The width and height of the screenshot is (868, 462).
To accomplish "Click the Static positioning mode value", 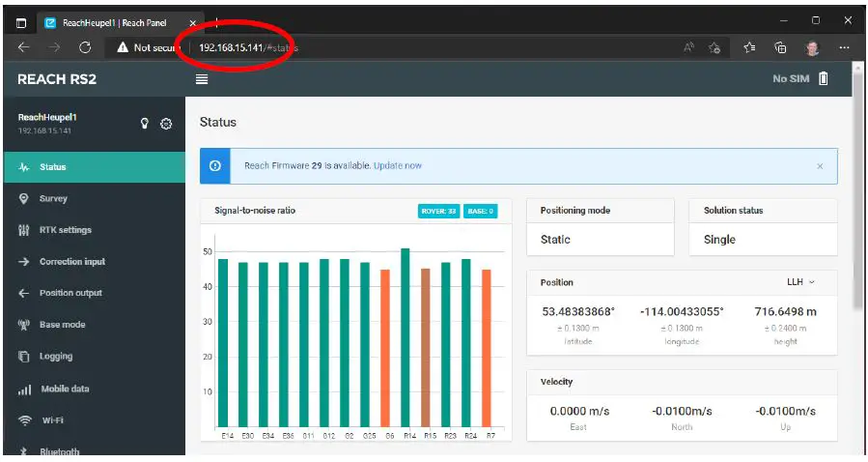I will (x=555, y=240).
